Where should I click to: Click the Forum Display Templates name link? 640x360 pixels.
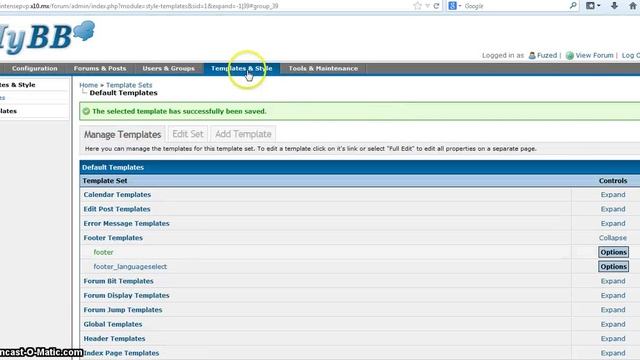point(126,296)
